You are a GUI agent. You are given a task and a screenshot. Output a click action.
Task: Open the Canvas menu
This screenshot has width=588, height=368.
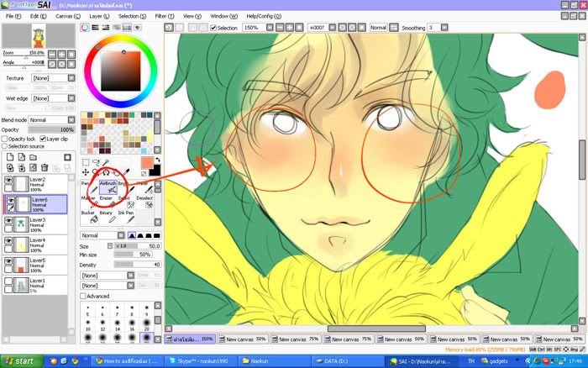point(66,16)
